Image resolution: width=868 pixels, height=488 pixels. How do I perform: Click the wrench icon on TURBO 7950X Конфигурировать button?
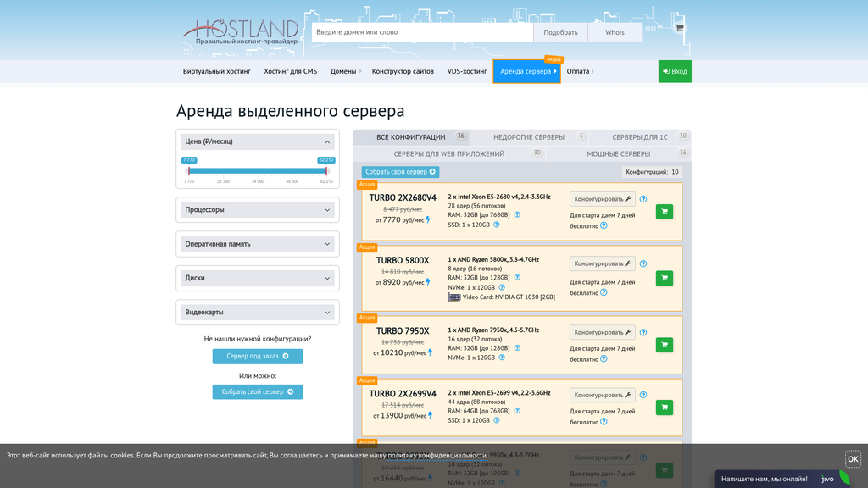click(x=627, y=332)
